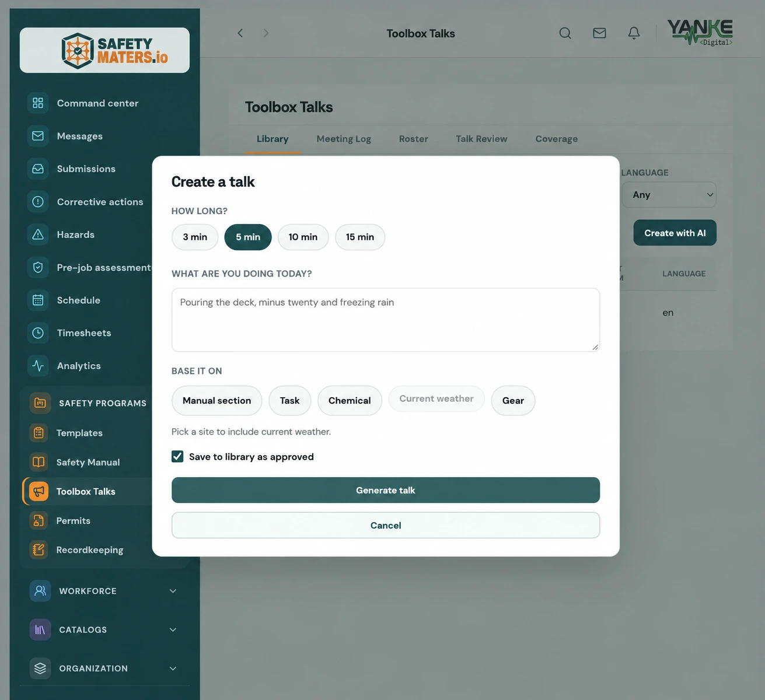Expand the Organization sidebar section
The width and height of the screenshot is (765, 700).
tap(104, 668)
